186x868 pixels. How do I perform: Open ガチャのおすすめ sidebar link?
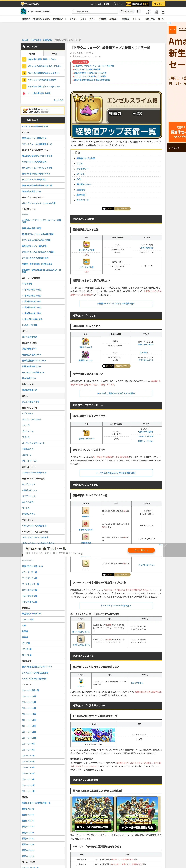click(30, 337)
